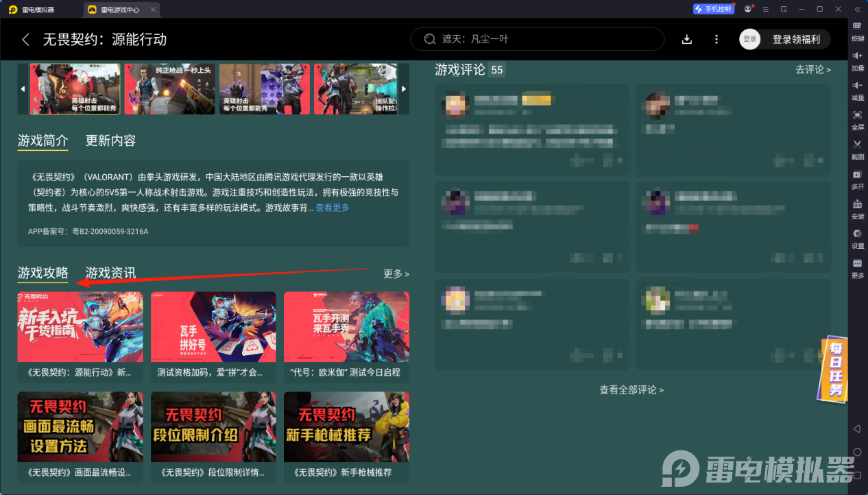Click title 测试资格加码，爱"拼"才会…

pos(210,372)
